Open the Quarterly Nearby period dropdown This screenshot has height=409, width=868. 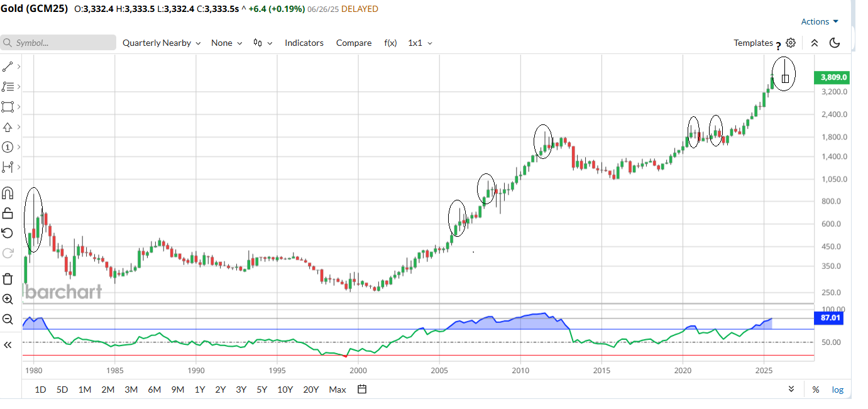click(162, 43)
